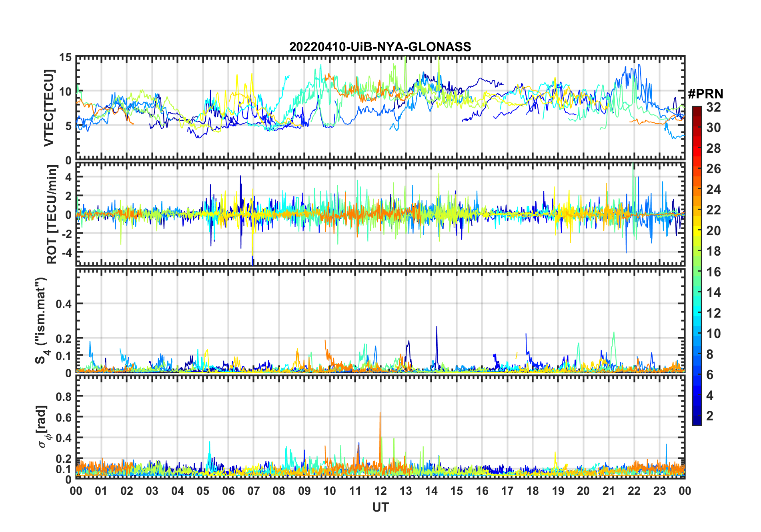Click the S4 ("ism.mat") axis label
Image resolution: width=761 pixels, height=532 pixels.
click(41, 320)
